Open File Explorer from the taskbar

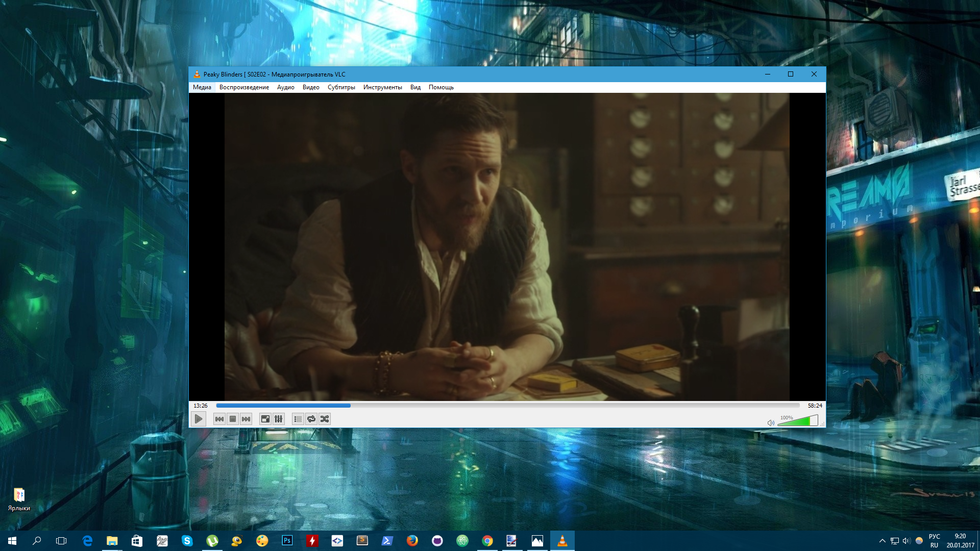click(112, 541)
